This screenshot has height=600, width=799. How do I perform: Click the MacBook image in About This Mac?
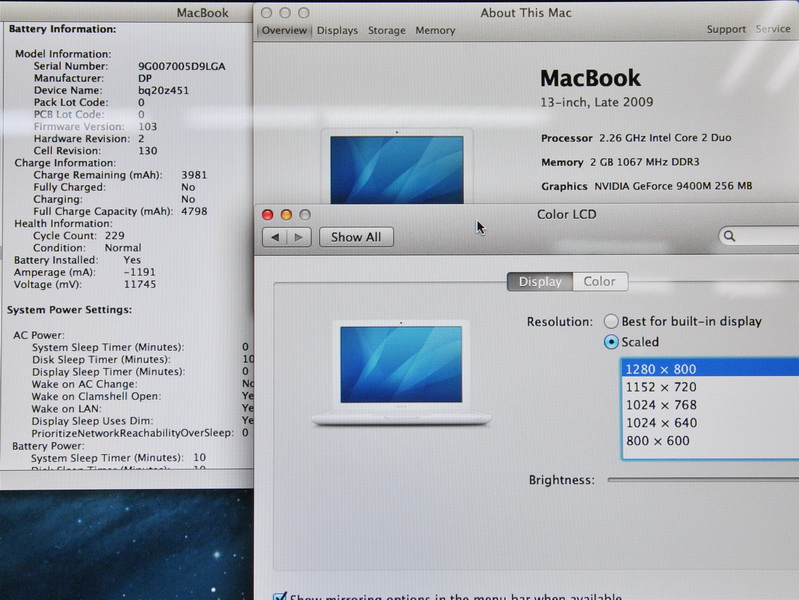point(397,167)
